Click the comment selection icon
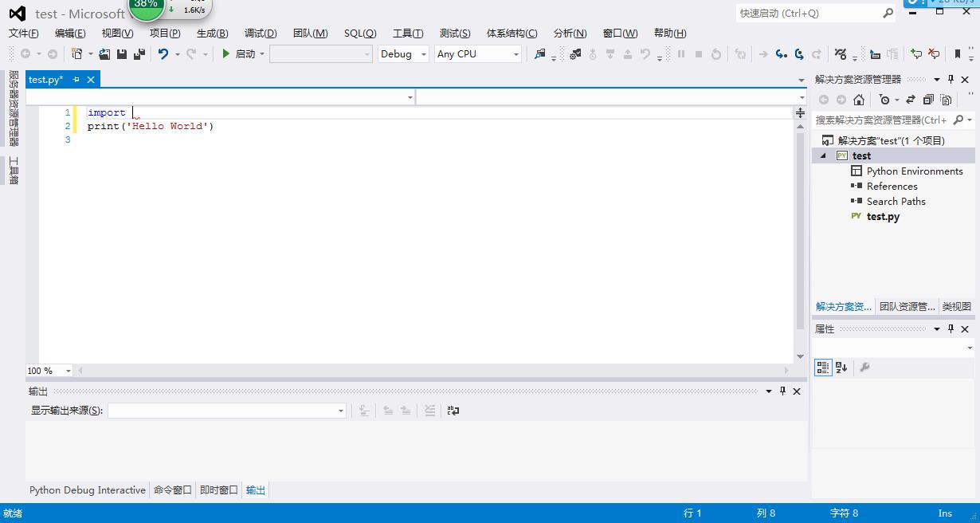Screen dimensions: 980x523 tap(916, 54)
